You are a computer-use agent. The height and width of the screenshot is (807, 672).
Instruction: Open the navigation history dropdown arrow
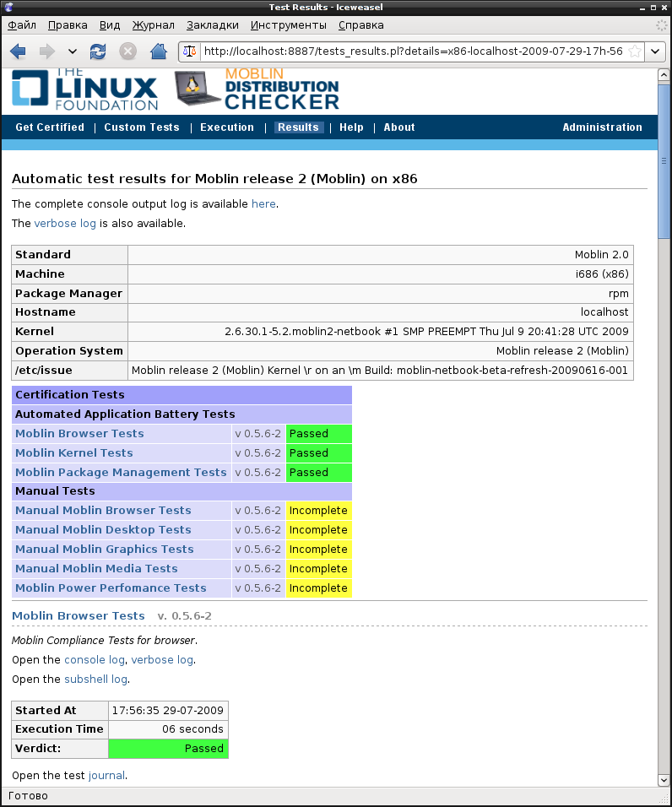[x=73, y=51]
